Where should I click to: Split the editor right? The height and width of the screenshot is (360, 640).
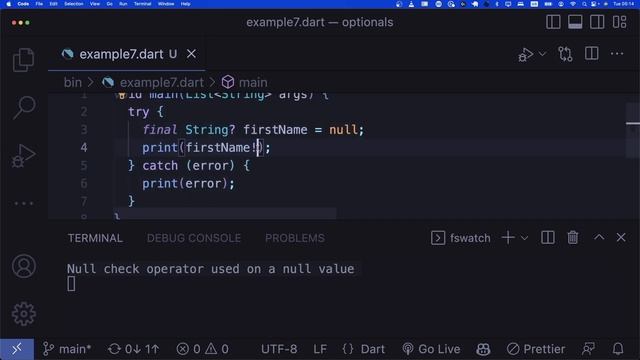[591, 53]
